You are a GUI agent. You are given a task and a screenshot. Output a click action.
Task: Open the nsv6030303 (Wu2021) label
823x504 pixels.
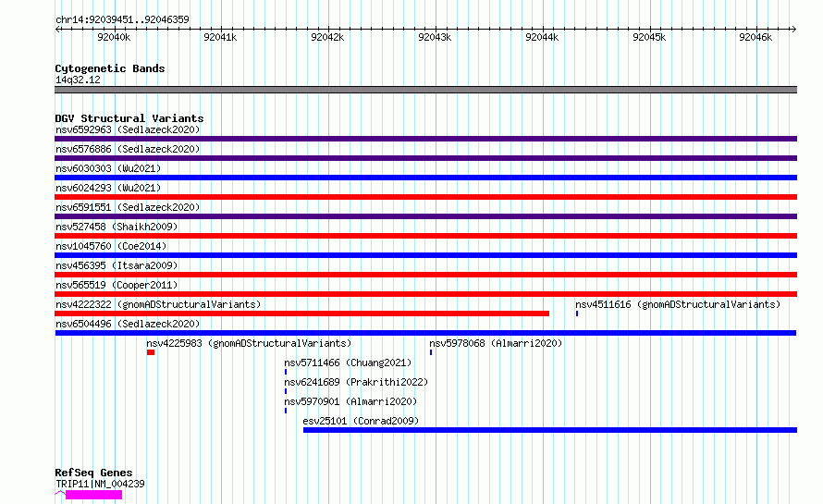pos(108,168)
